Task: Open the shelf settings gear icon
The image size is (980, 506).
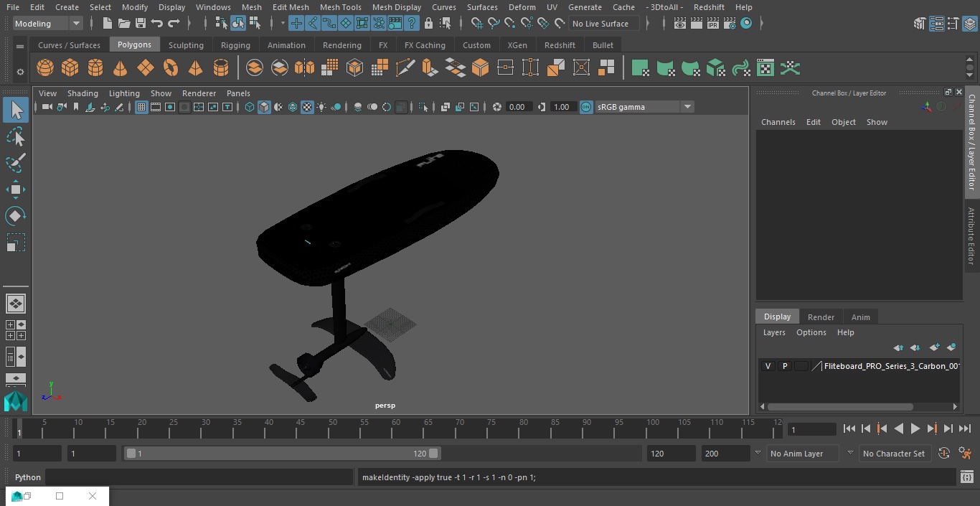Action: (x=20, y=72)
